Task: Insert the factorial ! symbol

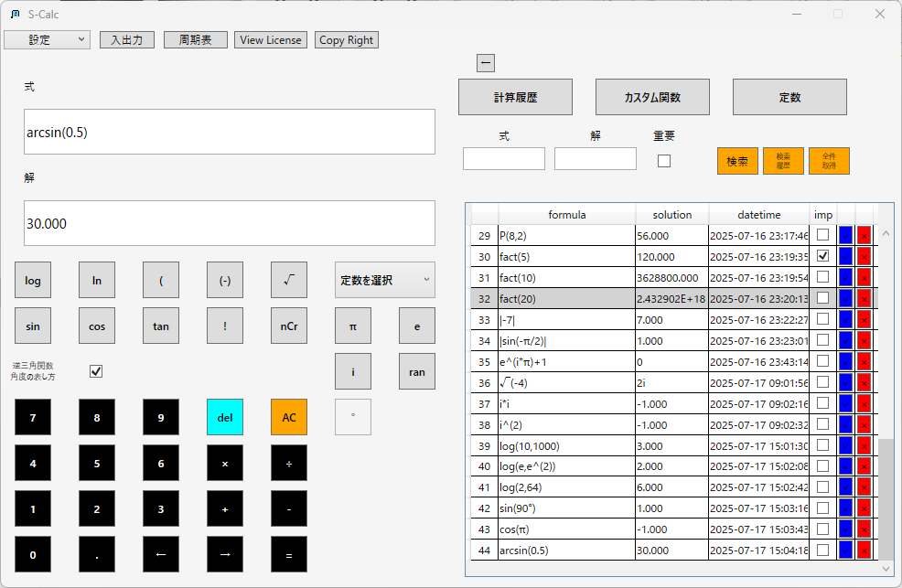Action: pyautogui.click(x=225, y=326)
